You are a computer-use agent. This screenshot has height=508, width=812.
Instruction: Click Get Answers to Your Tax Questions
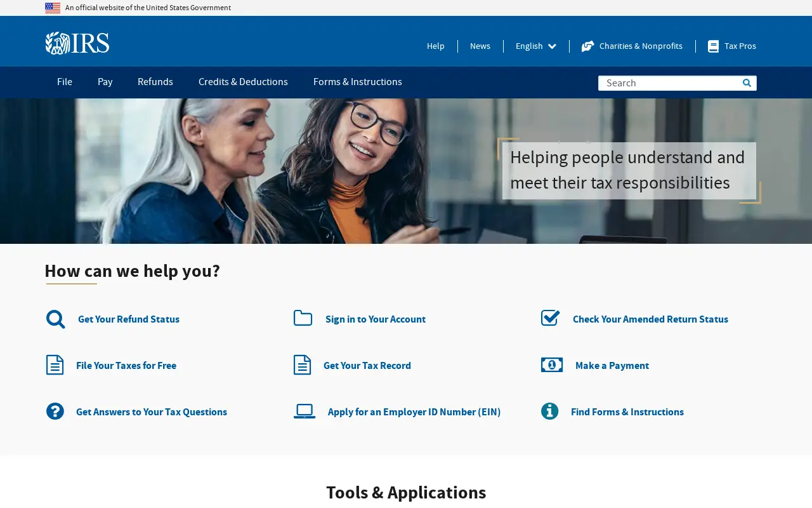click(152, 412)
